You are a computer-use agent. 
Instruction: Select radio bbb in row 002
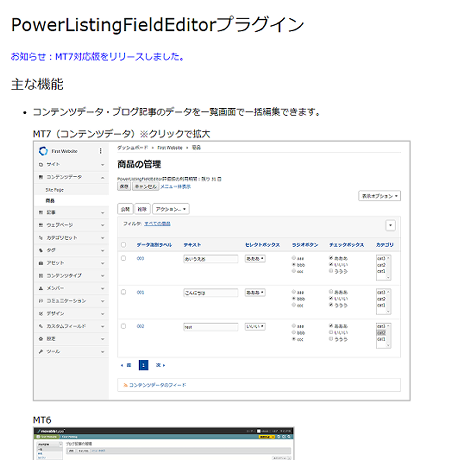point(294,333)
